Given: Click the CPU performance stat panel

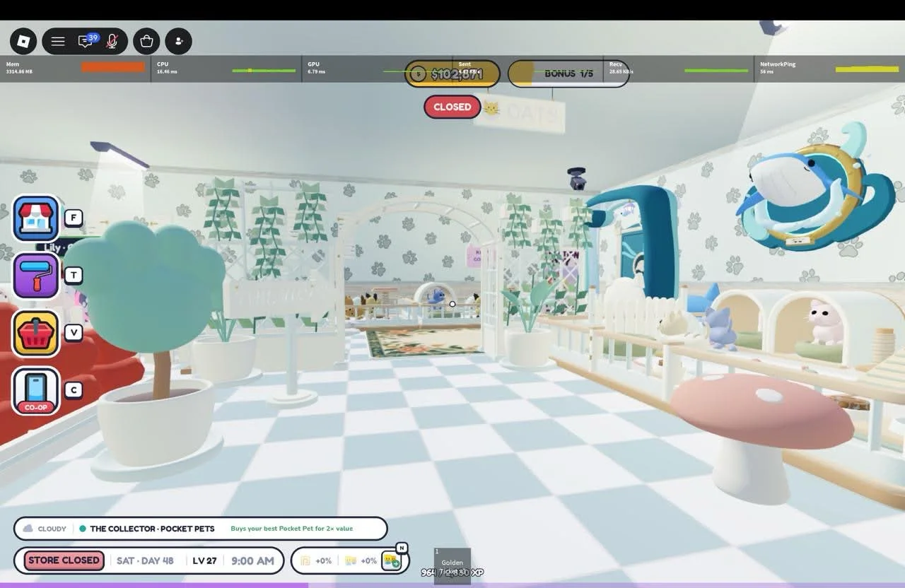Looking at the screenshot, I should [x=226, y=69].
